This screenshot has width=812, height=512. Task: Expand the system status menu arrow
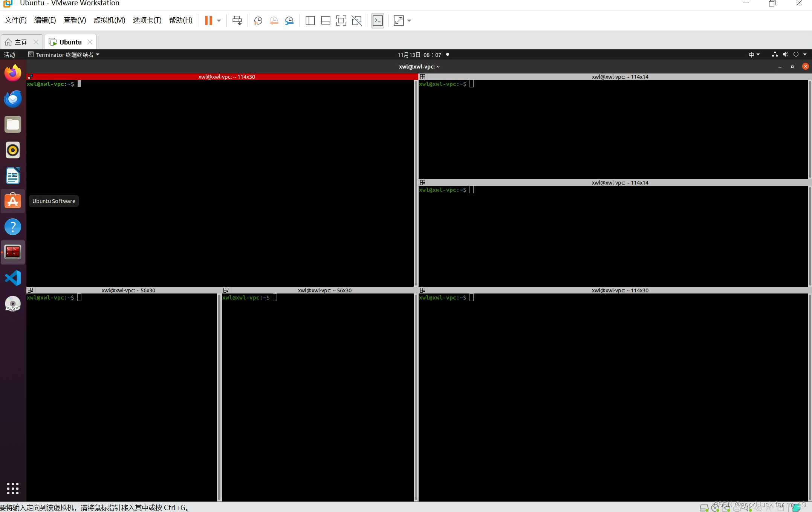point(806,55)
